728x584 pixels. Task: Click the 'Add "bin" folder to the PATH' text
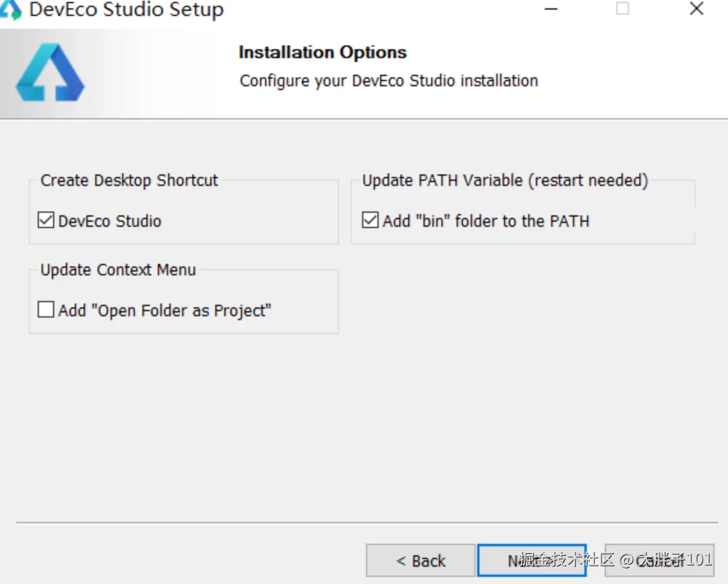pyautogui.click(x=486, y=221)
